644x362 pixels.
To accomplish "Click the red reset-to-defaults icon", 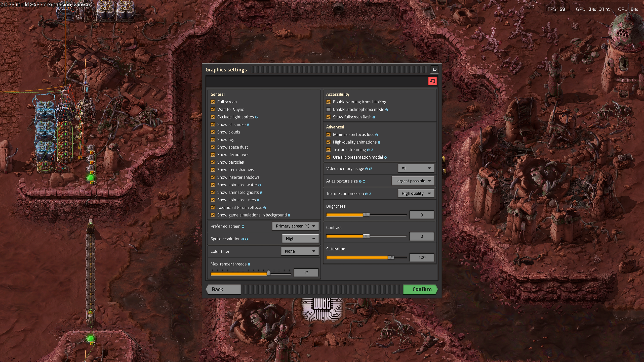I will pyautogui.click(x=433, y=81).
